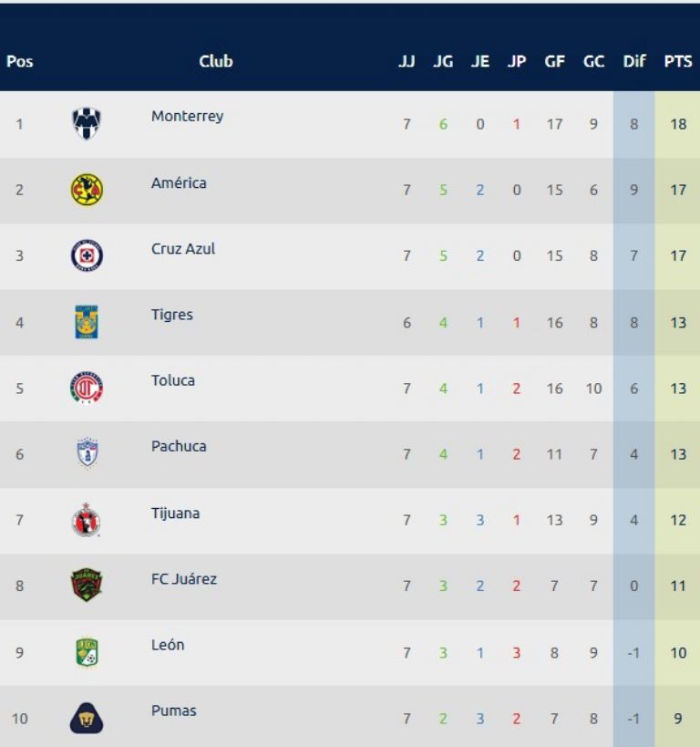Click the Pachuca team logo
This screenshot has width=700, height=747.
click(x=87, y=453)
